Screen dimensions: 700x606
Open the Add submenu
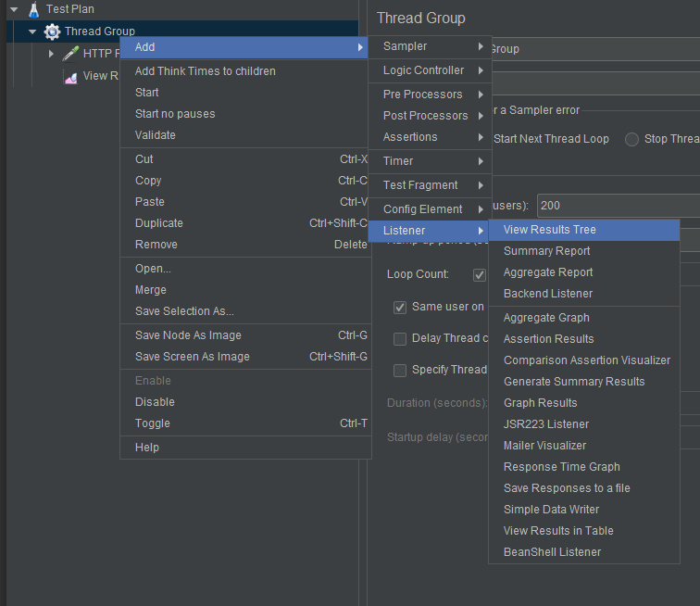[x=244, y=47]
